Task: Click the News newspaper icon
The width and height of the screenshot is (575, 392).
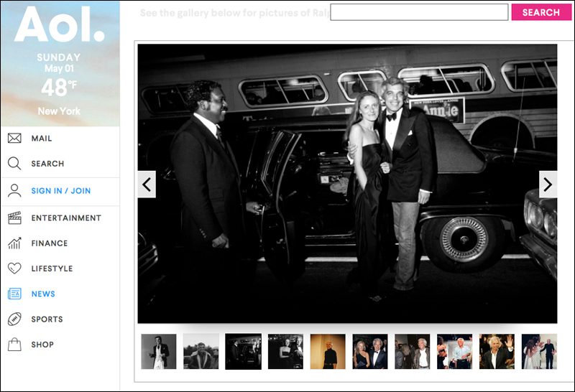Action: (x=14, y=294)
